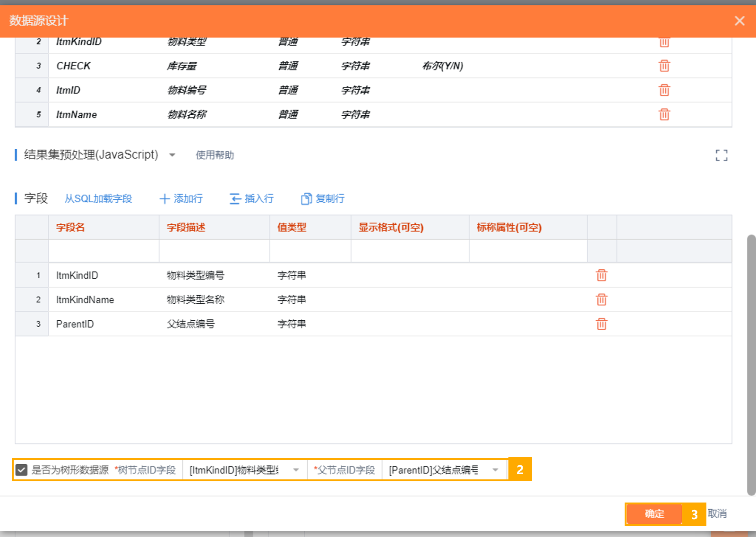Click the 标称属性(可空) column header
Screen dimensions: 756x537
pyautogui.click(x=528, y=228)
